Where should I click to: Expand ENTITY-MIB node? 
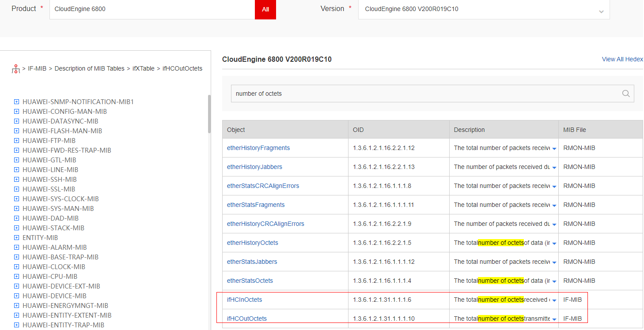click(16, 238)
